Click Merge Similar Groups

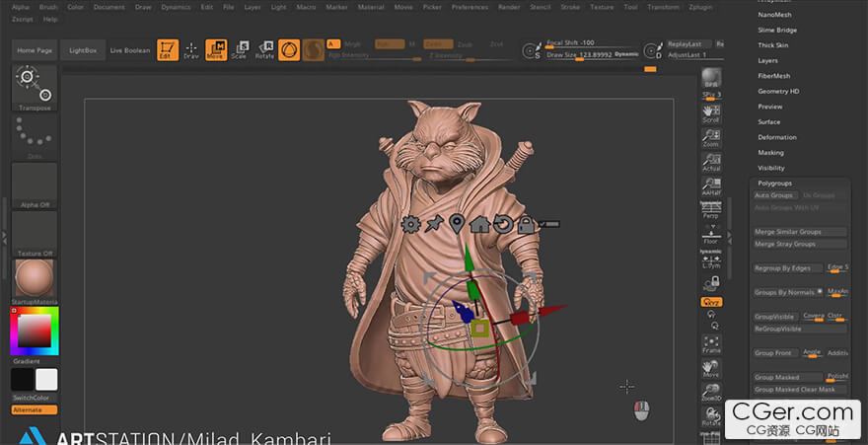click(799, 232)
